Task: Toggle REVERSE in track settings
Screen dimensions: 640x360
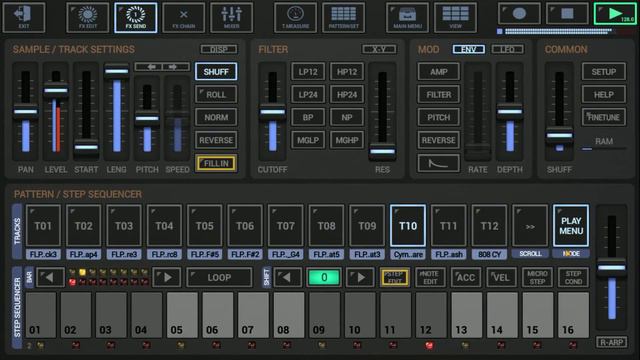Action: pyautogui.click(x=216, y=140)
